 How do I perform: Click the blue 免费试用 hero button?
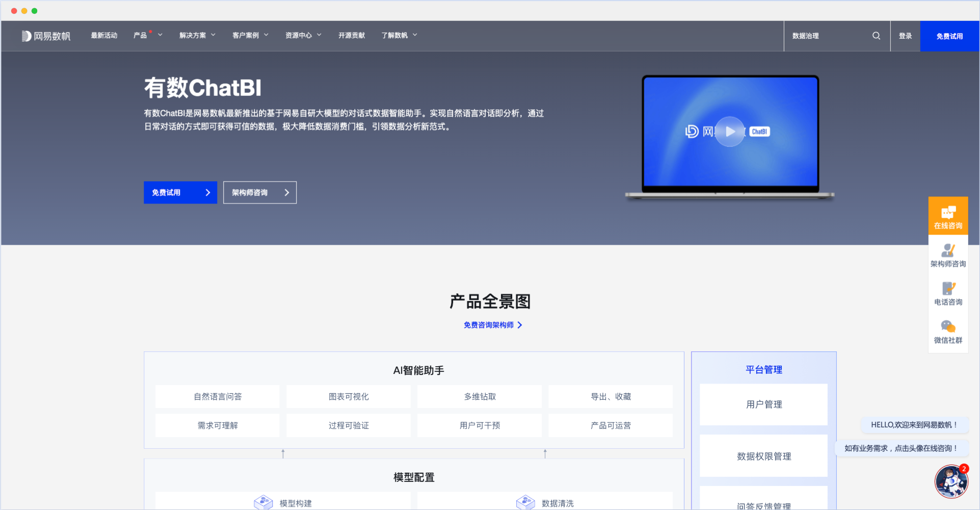click(x=180, y=192)
